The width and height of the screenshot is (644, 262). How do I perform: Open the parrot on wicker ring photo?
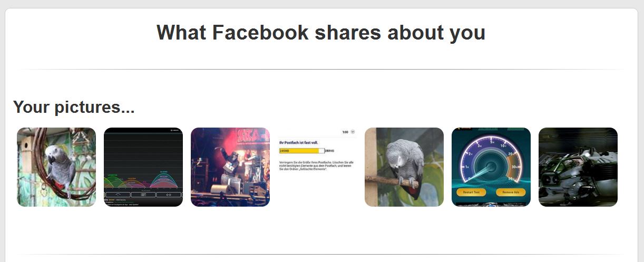tap(56, 167)
